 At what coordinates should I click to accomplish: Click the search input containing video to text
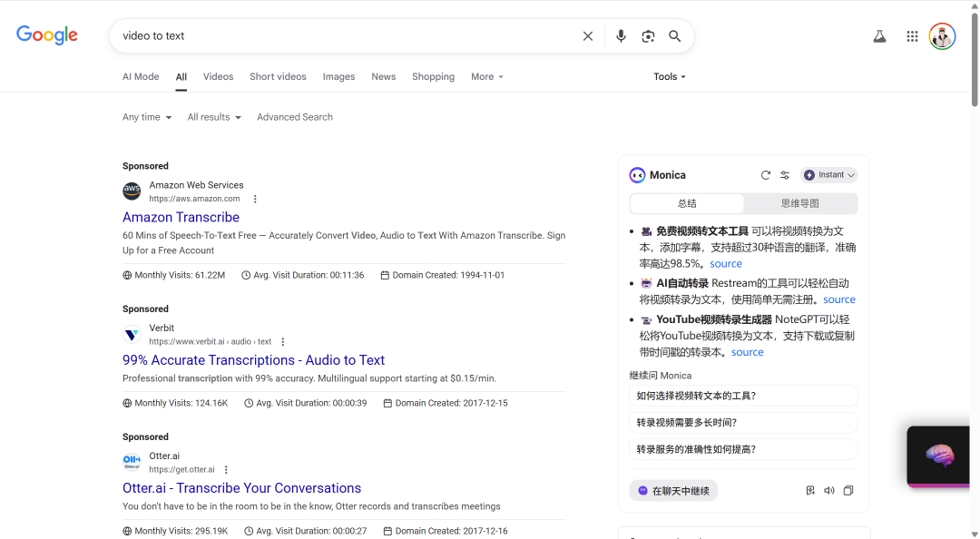[x=347, y=36]
